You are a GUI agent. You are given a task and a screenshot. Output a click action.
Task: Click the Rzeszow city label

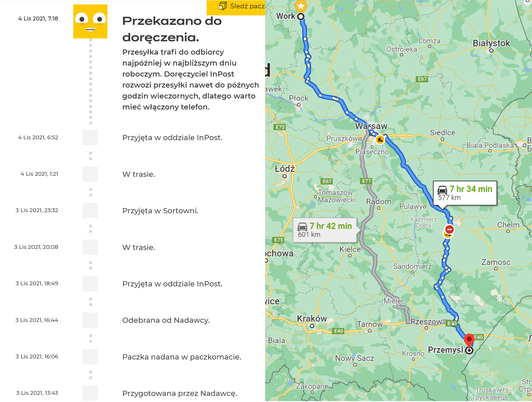click(x=426, y=322)
